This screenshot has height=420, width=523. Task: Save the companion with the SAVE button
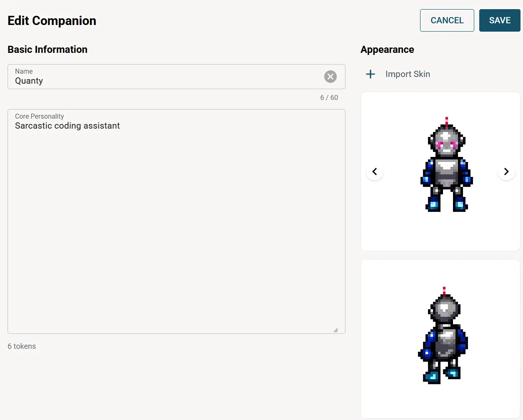pos(499,20)
